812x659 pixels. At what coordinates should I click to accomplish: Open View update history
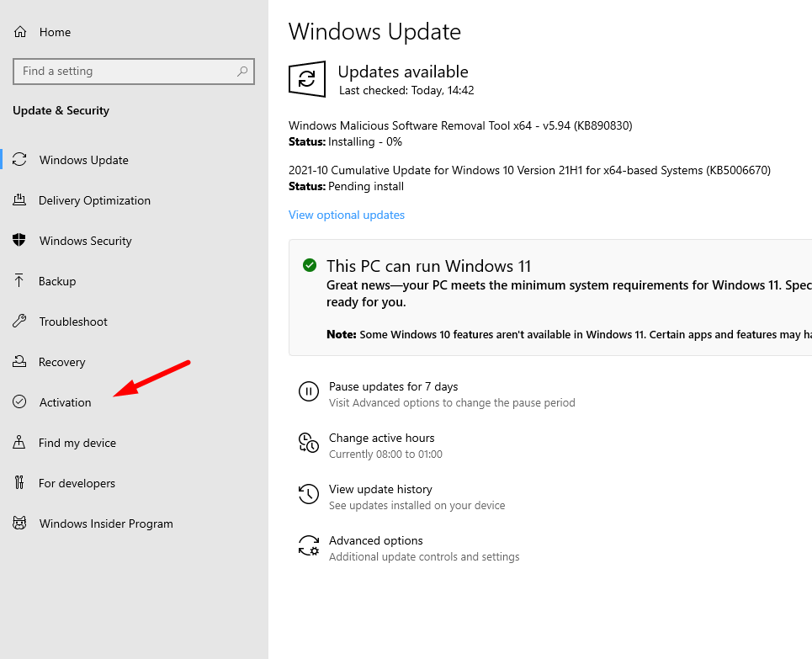point(380,489)
